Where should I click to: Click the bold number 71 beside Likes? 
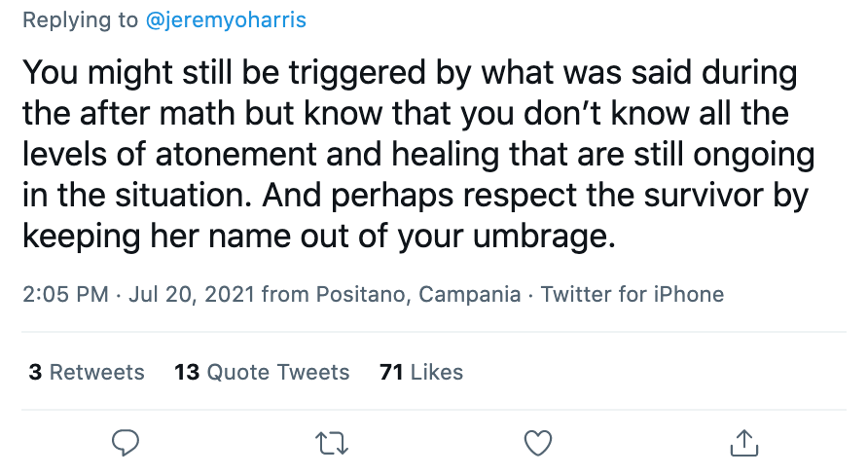(x=391, y=372)
